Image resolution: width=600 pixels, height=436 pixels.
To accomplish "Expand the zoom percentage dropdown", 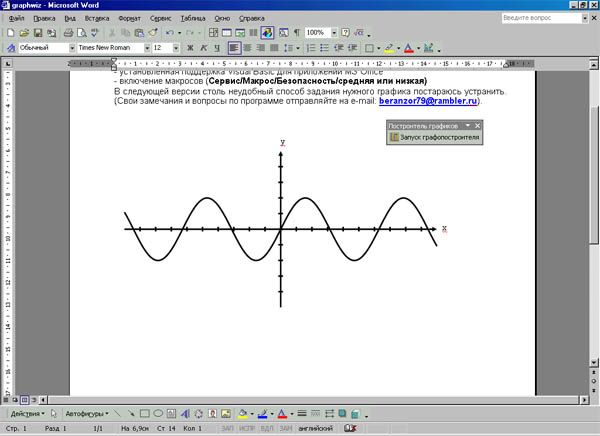I will [x=334, y=33].
